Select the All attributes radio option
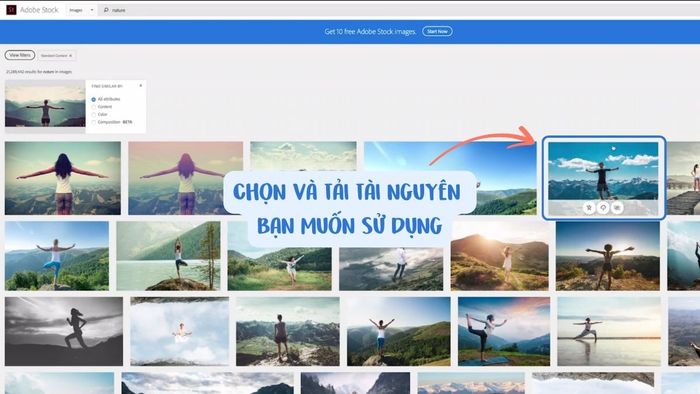This screenshot has height=394, width=700. click(93, 99)
